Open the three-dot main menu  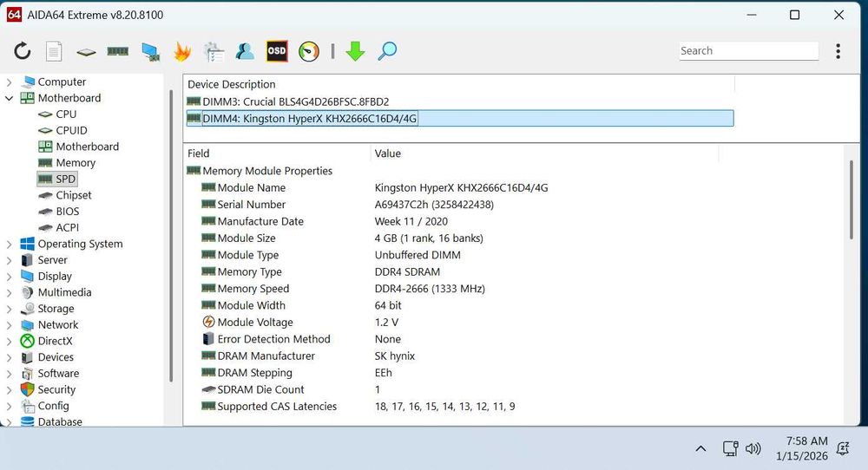[838, 51]
